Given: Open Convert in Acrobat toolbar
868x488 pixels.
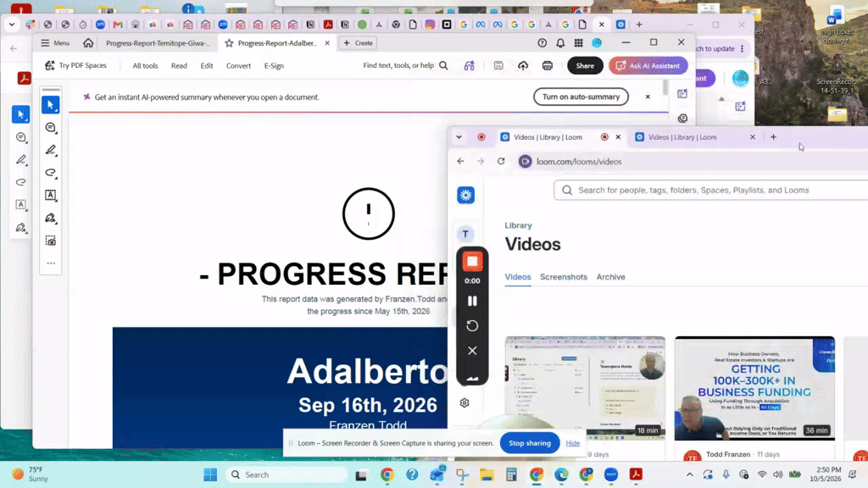Looking at the screenshot, I should coord(238,66).
